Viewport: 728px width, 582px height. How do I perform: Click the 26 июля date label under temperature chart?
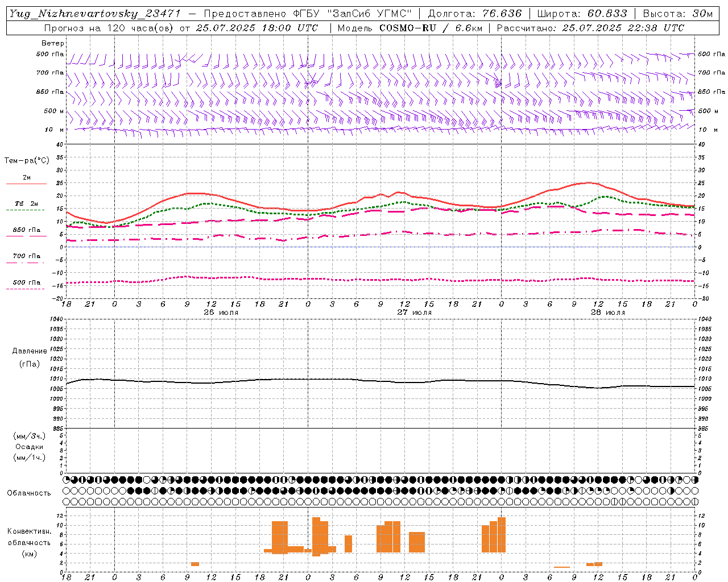221,313
